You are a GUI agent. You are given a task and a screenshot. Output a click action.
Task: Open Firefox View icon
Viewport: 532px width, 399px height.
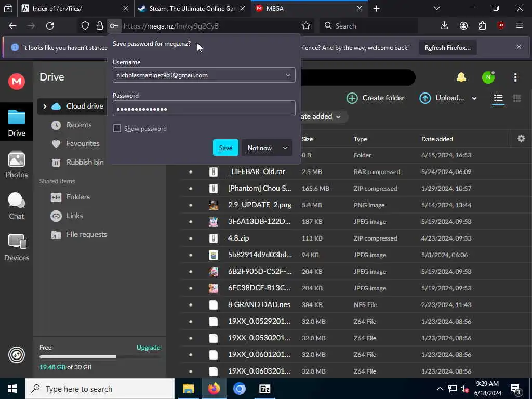[8, 9]
